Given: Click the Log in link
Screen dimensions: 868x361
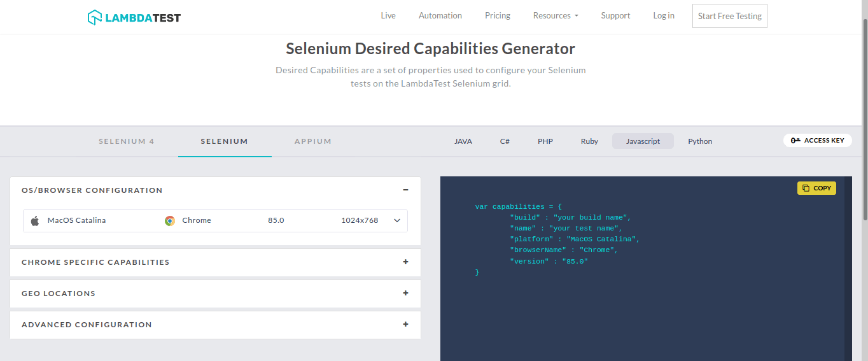Looking at the screenshot, I should coord(664,16).
